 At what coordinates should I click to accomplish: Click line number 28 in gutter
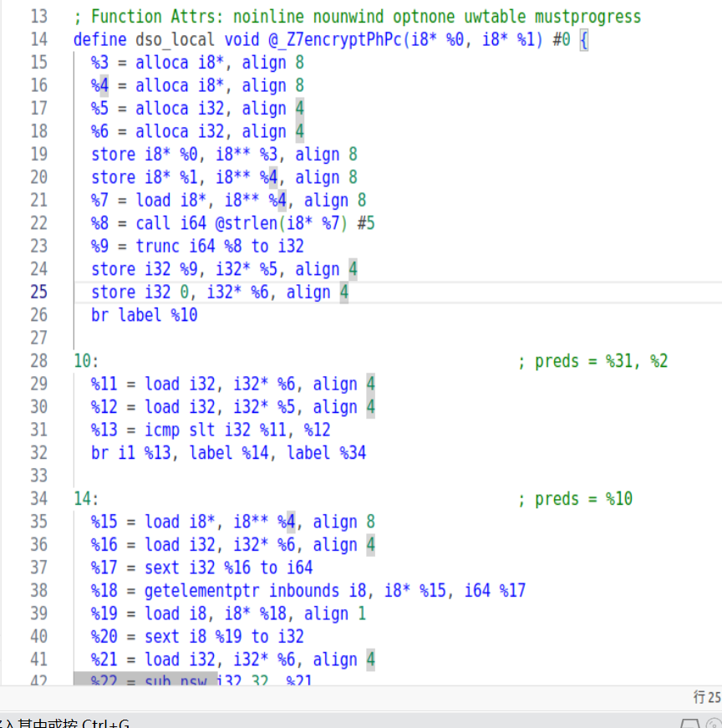(x=38, y=361)
